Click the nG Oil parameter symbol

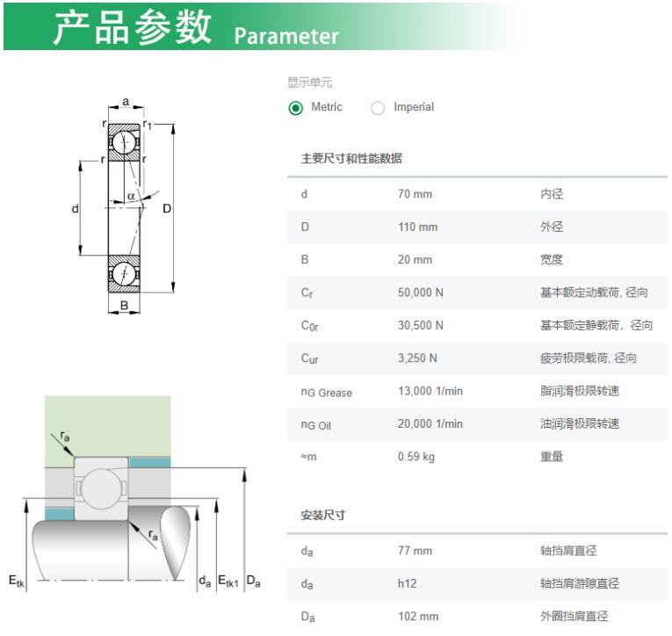[316, 424]
